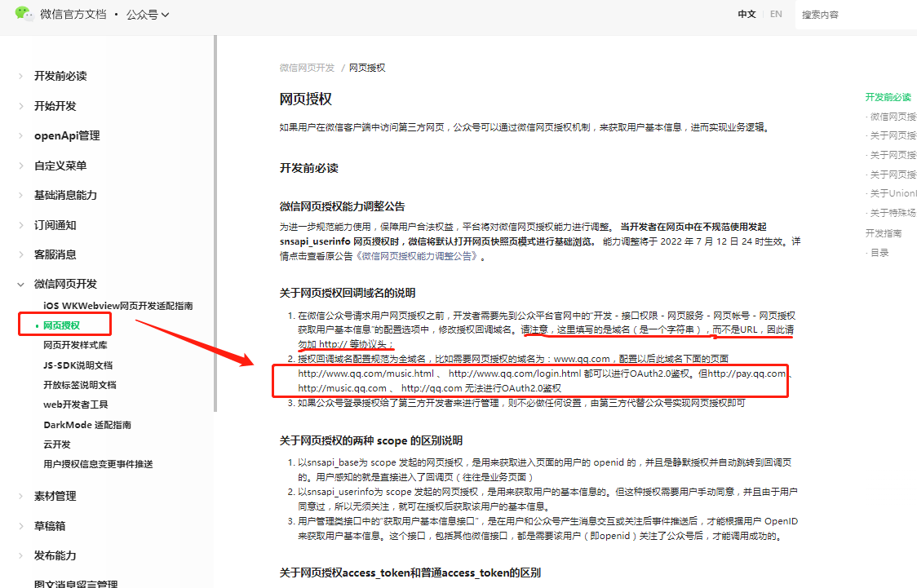Open 网页开发样式库 page
The image size is (917, 588).
click(x=75, y=345)
